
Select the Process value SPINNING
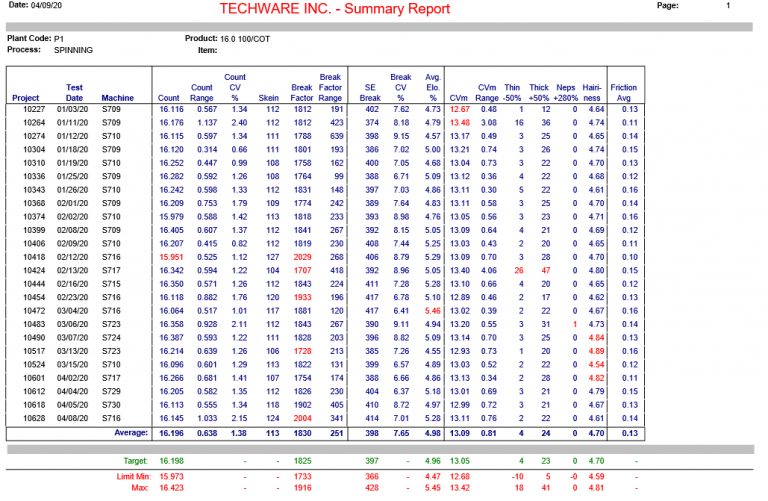click(x=73, y=50)
